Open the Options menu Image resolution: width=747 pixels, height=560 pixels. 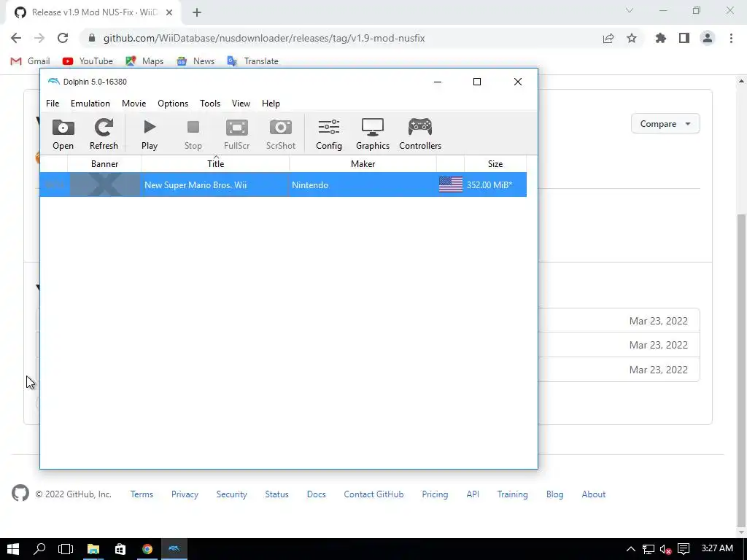pyautogui.click(x=173, y=104)
